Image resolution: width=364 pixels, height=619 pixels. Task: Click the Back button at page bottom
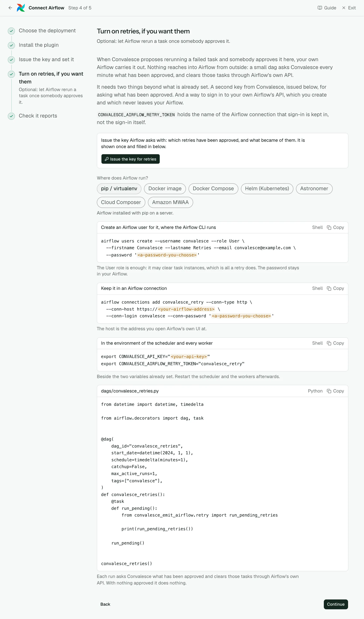tap(105, 604)
